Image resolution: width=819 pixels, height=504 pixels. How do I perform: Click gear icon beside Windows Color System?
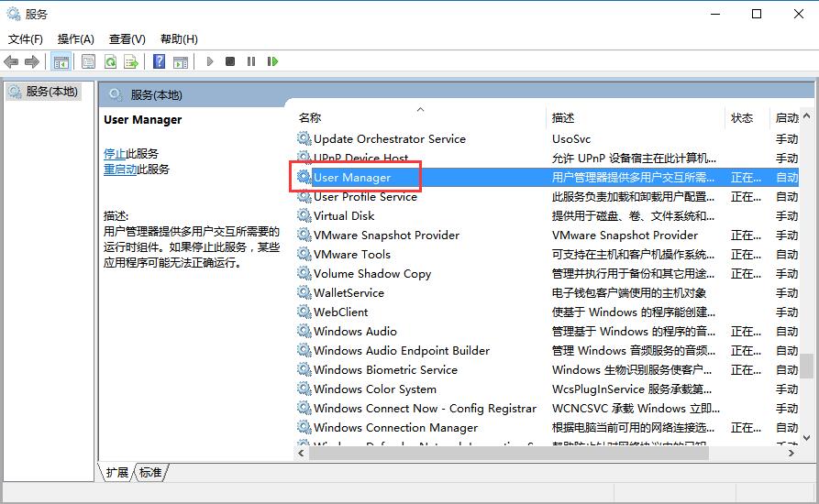click(x=304, y=389)
